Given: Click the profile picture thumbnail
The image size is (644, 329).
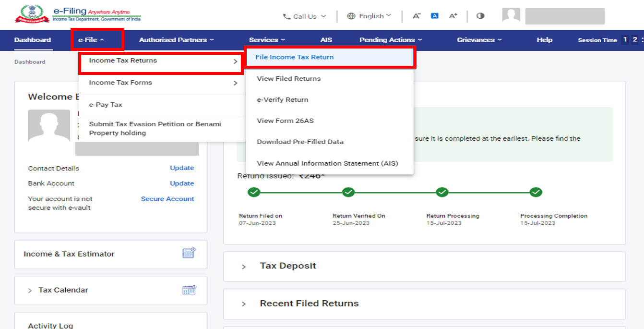Looking at the screenshot, I should coord(511,15).
